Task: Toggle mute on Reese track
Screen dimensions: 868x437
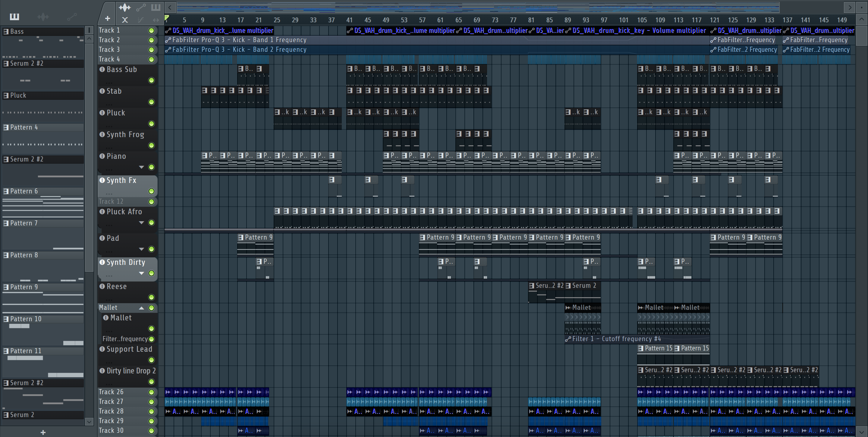Action: [x=152, y=297]
